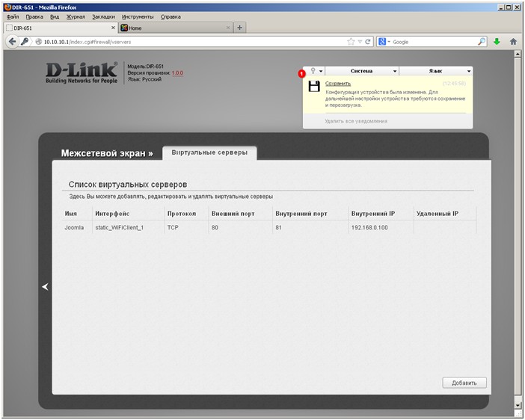Click Удалить все уведомления
Screen dimensions: 525x420
click(x=356, y=121)
